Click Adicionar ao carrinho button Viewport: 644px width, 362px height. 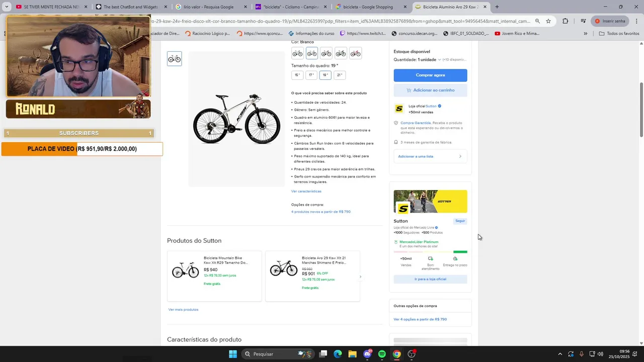click(430, 90)
